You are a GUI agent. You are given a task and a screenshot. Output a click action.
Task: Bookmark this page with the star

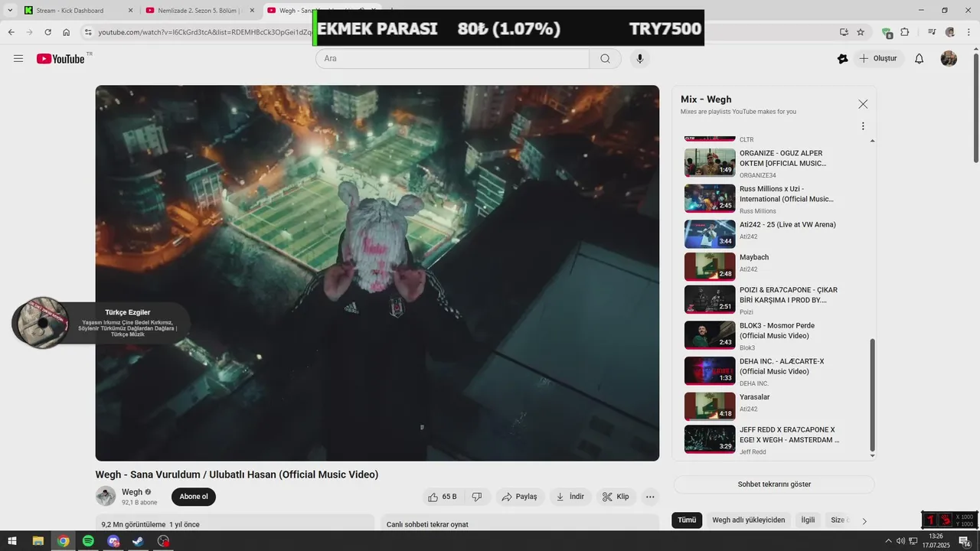pyautogui.click(x=861, y=32)
